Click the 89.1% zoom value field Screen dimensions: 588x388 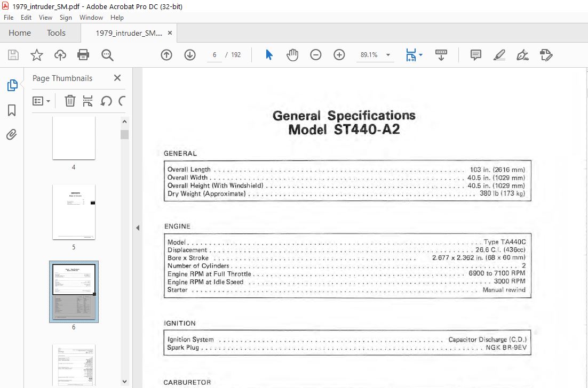[x=369, y=55]
